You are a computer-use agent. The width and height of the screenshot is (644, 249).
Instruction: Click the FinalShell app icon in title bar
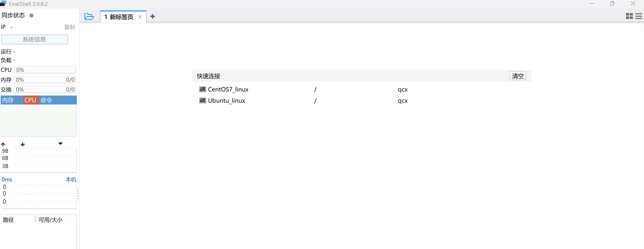[3, 4]
